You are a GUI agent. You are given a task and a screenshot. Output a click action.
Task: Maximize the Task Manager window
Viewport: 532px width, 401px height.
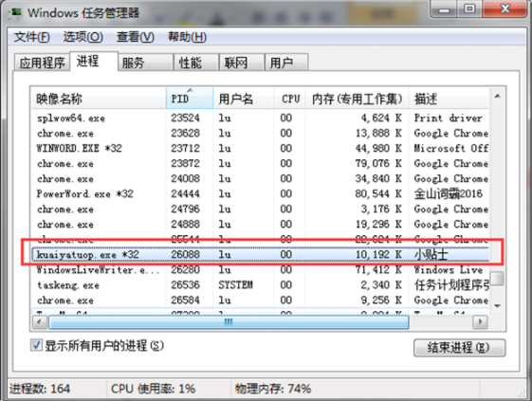tap(469, 9)
